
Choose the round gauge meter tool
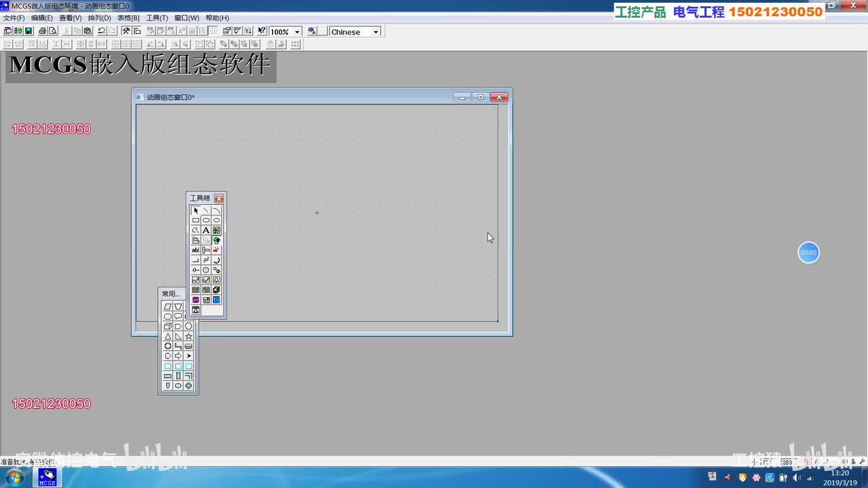[x=206, y=270]
